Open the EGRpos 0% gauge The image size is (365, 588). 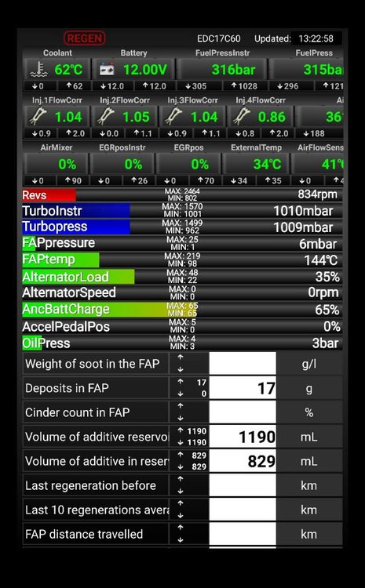click(x=188, y=165)
